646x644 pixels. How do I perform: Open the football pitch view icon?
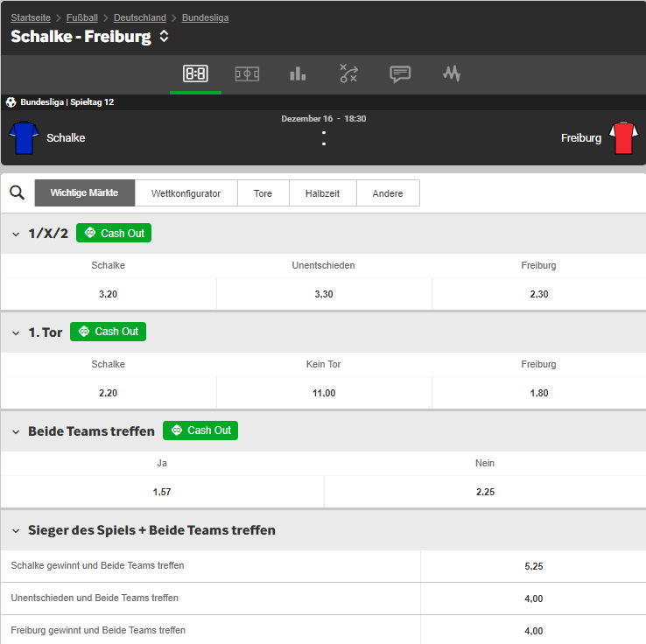point(247,74)
